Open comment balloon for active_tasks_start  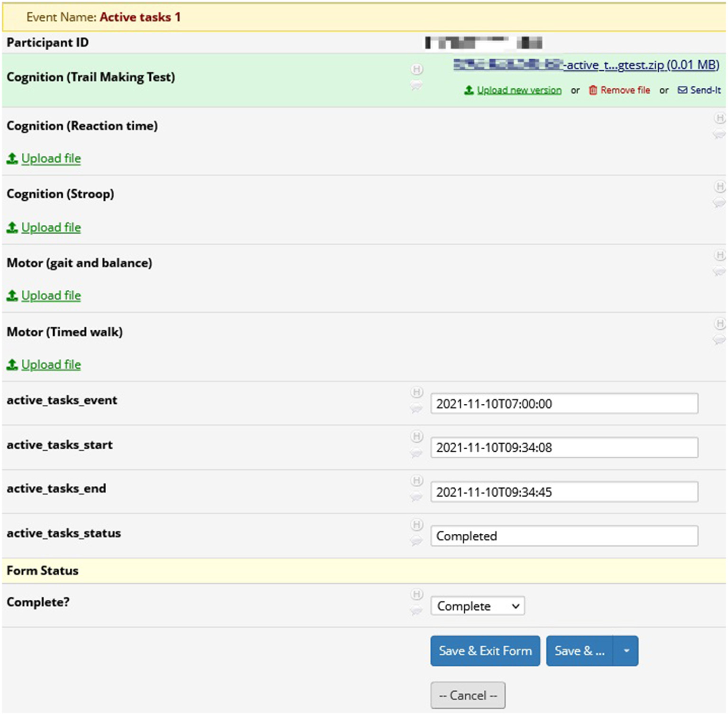tap(416, 453)
